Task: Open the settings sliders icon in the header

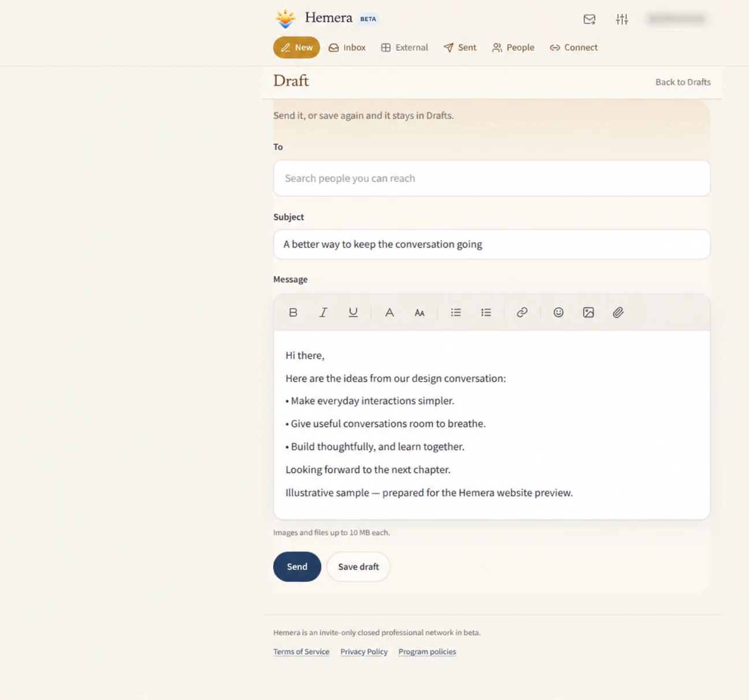Action: point(622,19)
